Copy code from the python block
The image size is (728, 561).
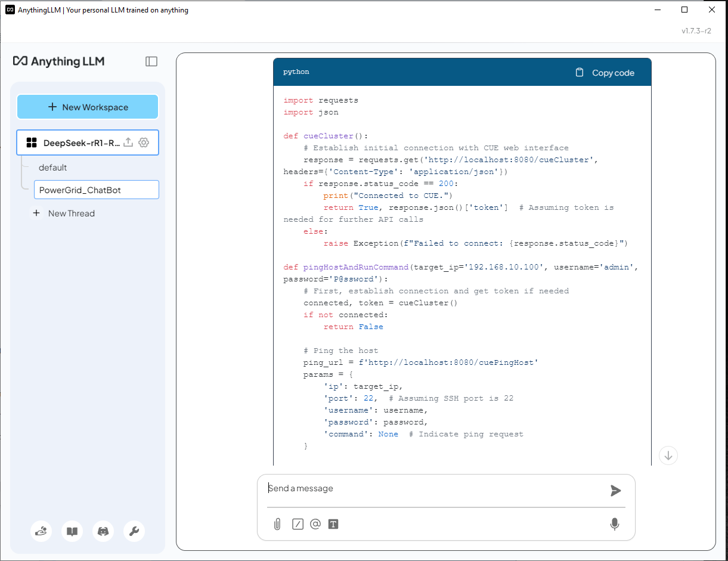(605, 73)
